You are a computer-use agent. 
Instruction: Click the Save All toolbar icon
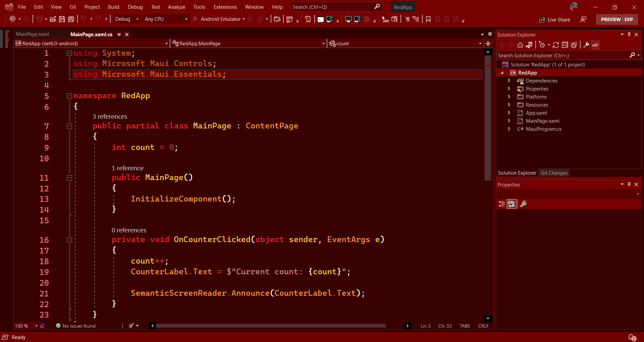[x=71, y=19]
